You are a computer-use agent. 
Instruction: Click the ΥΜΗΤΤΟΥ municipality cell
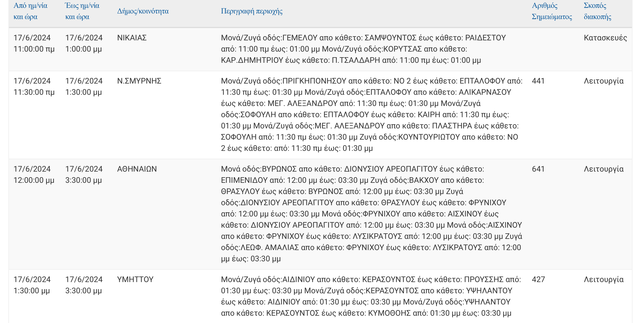(x=135, y=280)
